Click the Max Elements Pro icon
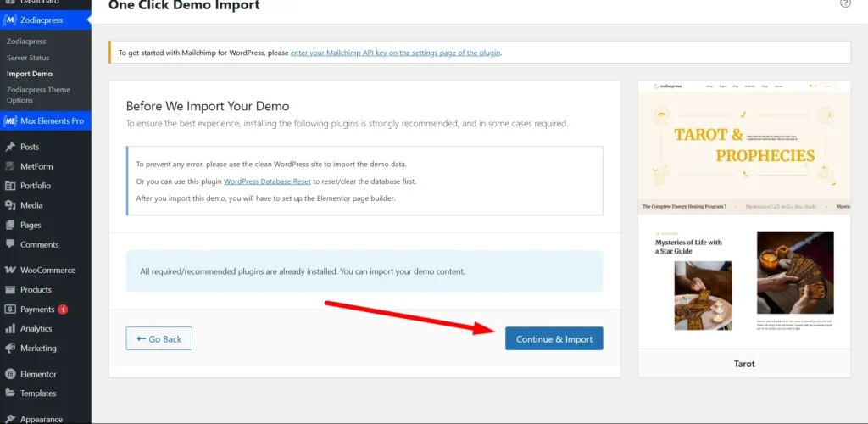 (10, 121)
